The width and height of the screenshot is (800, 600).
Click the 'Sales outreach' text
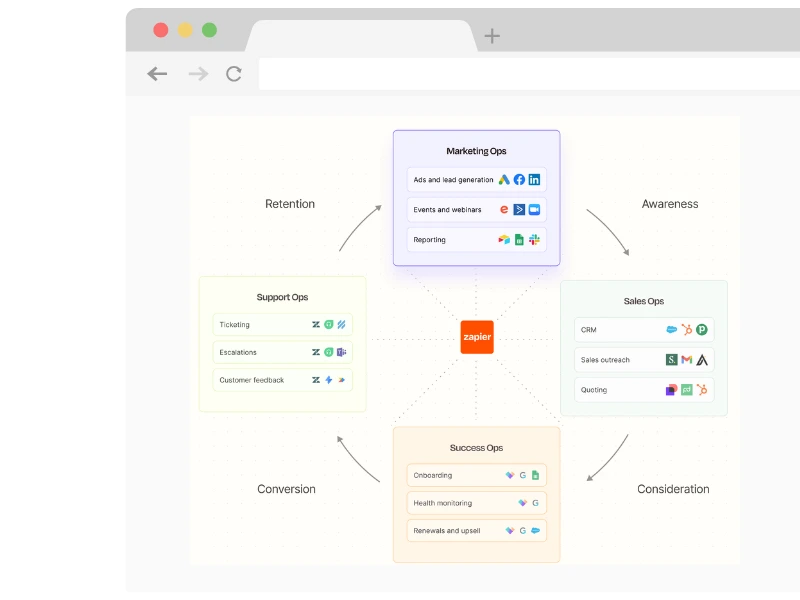(605, 360)
